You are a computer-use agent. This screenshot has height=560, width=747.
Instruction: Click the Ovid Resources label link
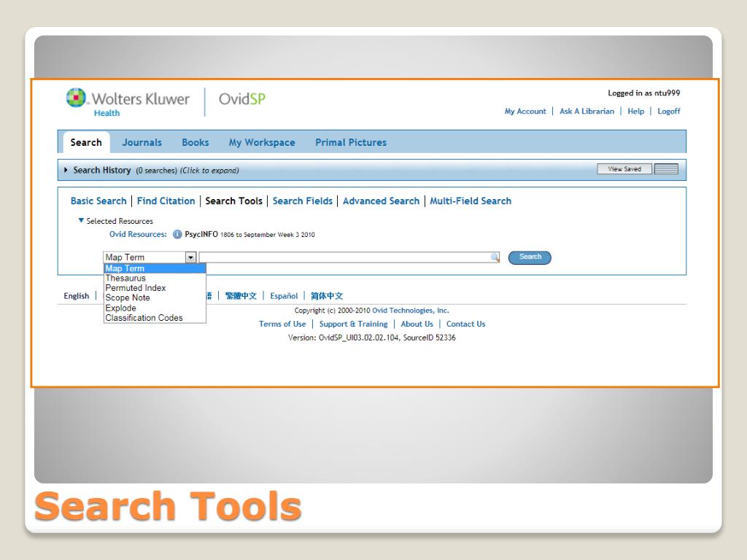138,234
